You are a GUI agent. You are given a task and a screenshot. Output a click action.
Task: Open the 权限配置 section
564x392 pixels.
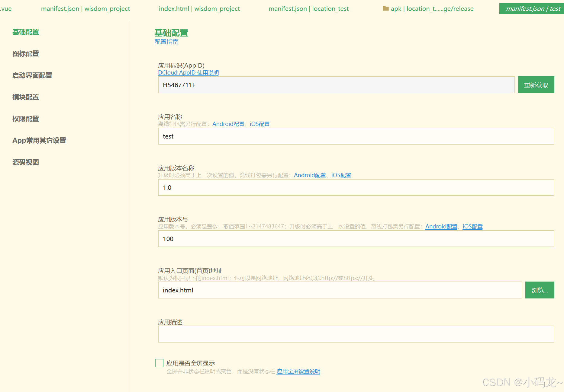(25, 119)
